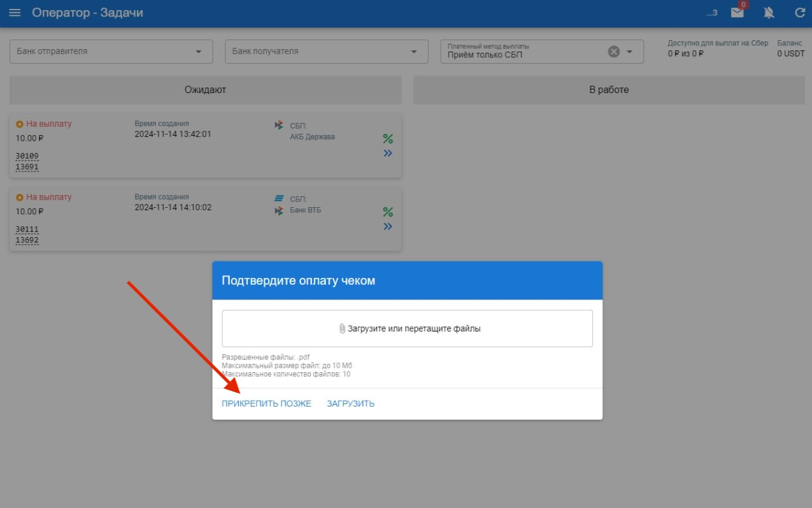Click order number 30109
812x508 pixels.
pos(27,156)
